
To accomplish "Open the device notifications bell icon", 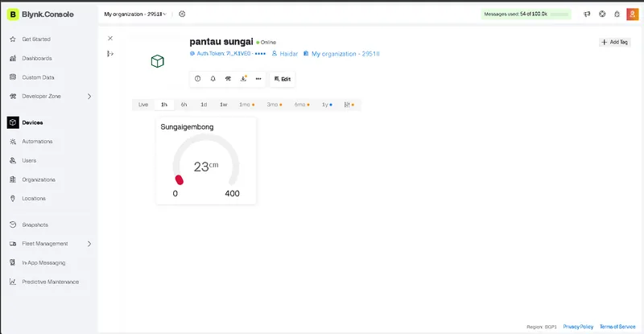I will (x=213, y=79).
